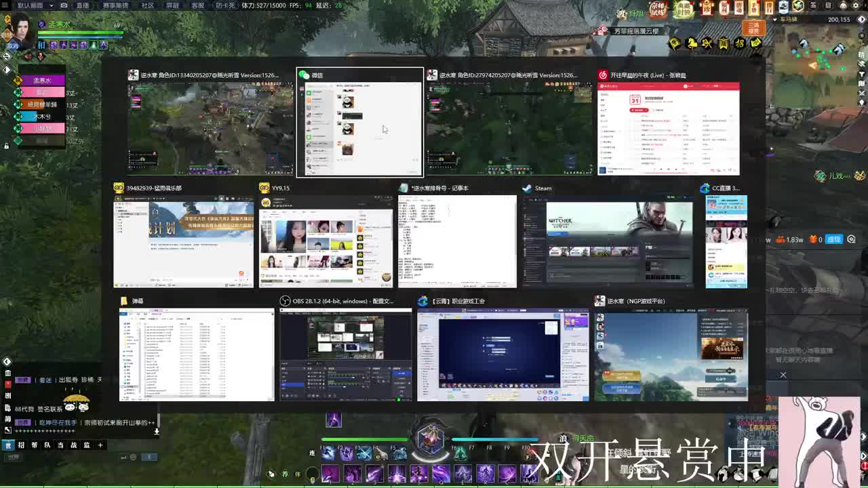Switch to the 帮 chat tab
868x488 pixels.
(34, 445)
